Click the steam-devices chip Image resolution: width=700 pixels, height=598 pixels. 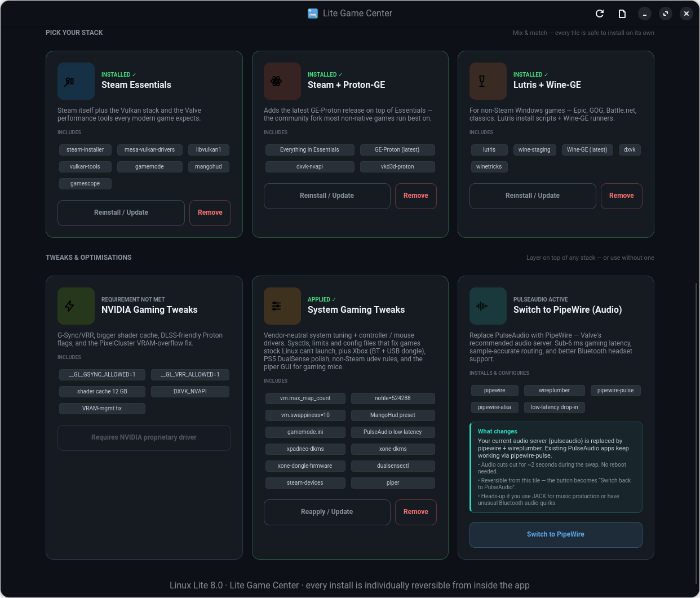pos(305,483)
